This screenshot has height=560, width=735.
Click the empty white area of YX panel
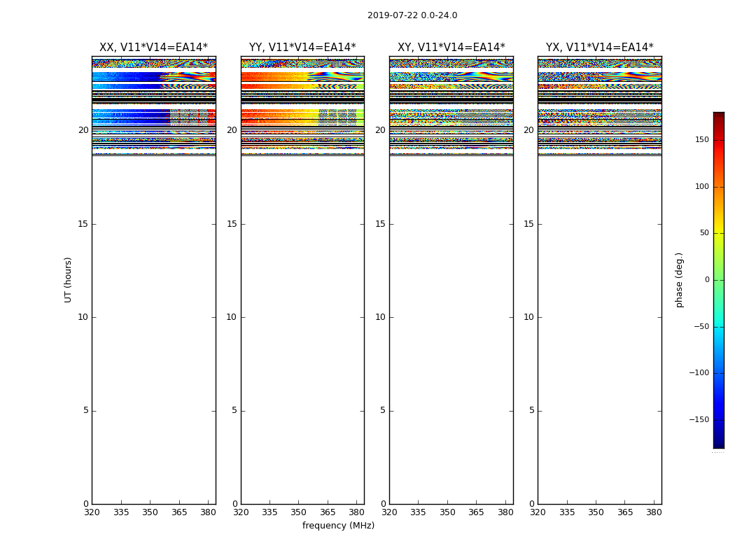tap(599, 315)
